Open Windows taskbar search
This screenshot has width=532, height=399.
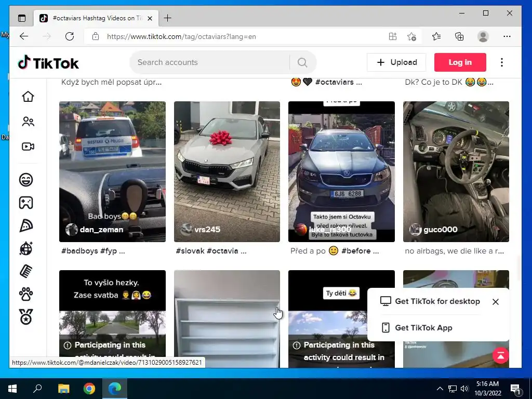pyautogui.click(x=37, y=389)
